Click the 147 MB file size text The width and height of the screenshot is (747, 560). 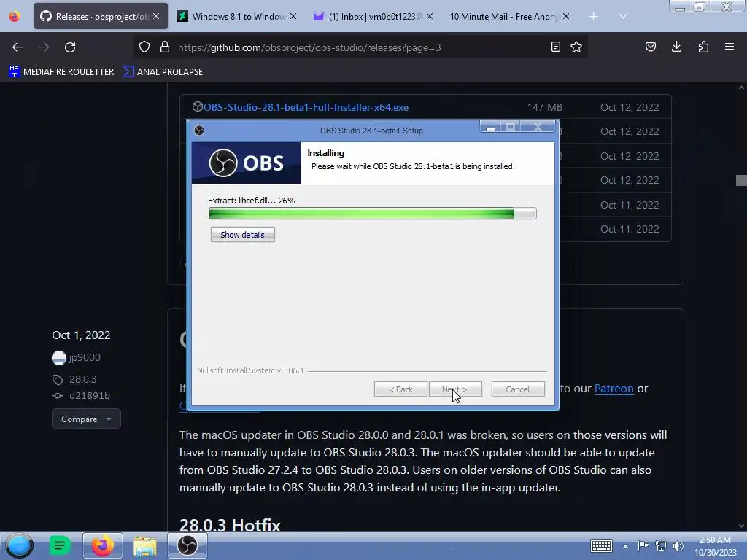(544, 108)
